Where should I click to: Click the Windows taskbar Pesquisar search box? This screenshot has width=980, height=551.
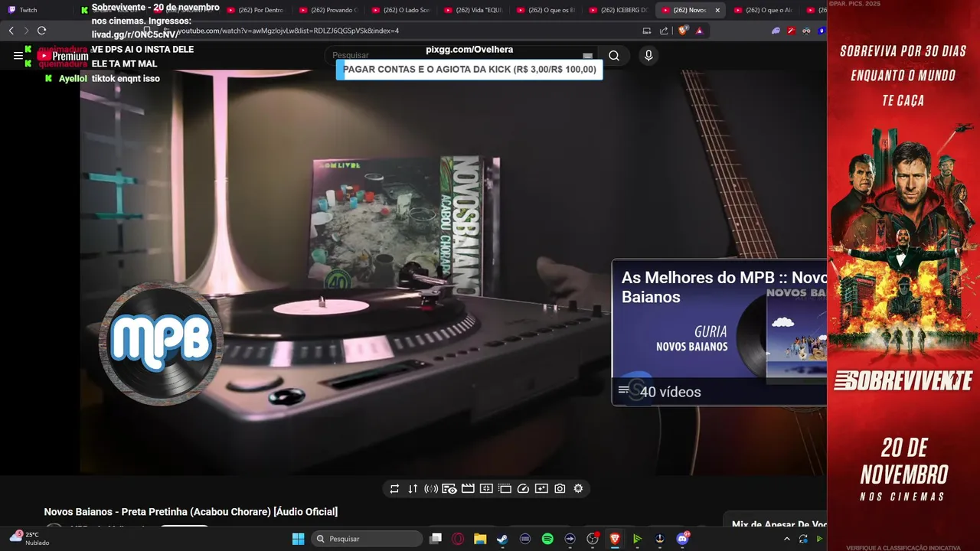tap(367, 539)
